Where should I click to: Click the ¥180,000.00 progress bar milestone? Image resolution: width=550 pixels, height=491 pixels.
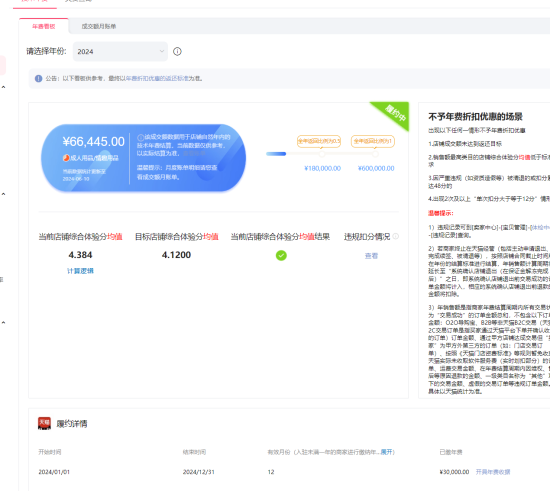tap(322, 154)
